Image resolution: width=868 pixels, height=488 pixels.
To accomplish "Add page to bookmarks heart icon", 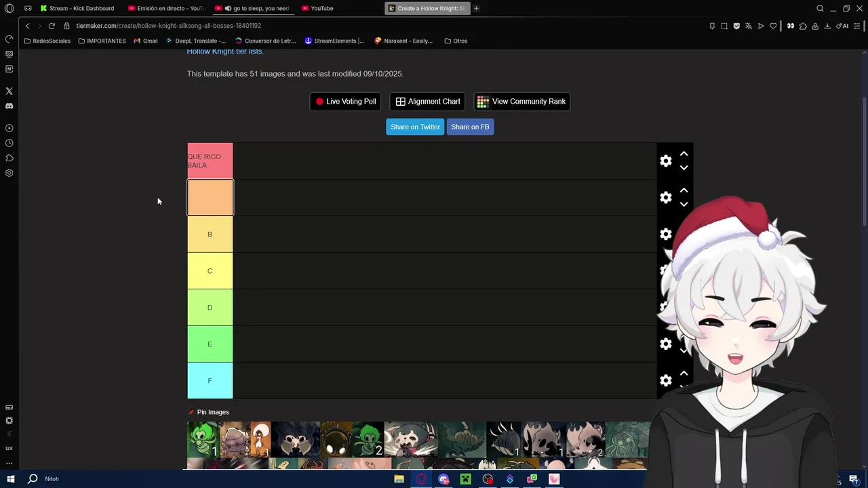I will (773, 26).
